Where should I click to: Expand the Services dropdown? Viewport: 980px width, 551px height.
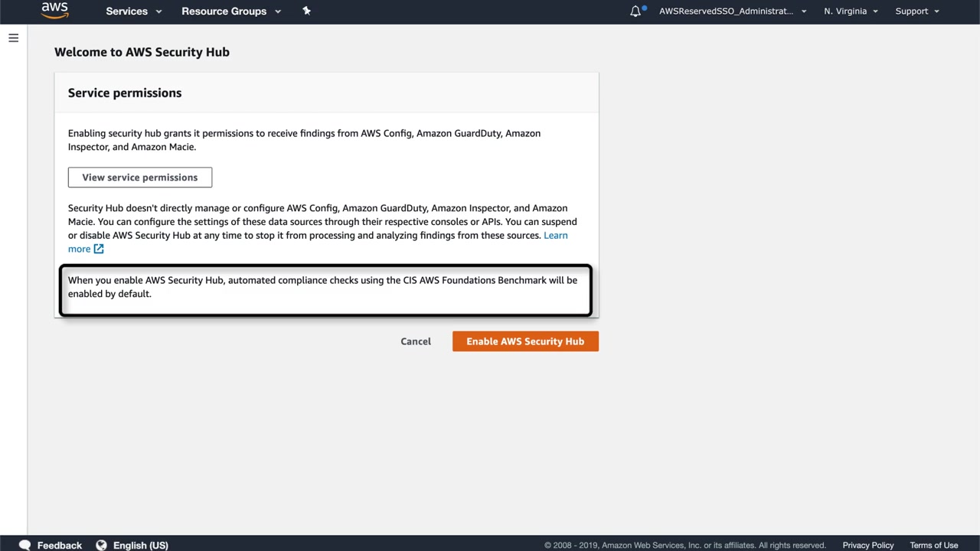tap(134, 11)
